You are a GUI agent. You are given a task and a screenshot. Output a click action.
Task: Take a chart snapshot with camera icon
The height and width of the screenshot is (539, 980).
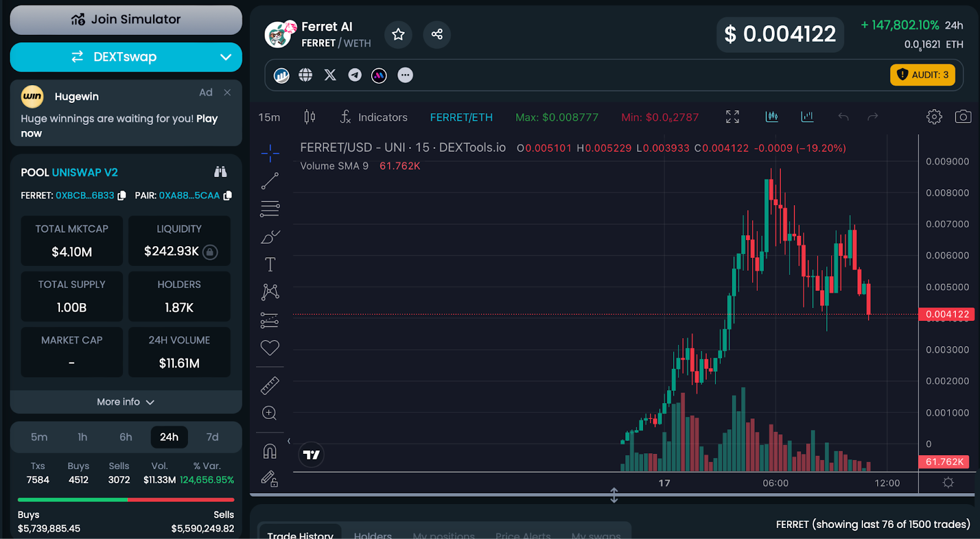pyautogui.click(x=963, y=116)
